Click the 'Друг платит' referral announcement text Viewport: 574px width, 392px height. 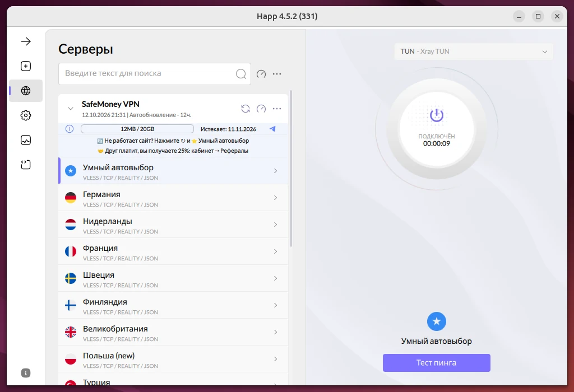coord(173,151)
